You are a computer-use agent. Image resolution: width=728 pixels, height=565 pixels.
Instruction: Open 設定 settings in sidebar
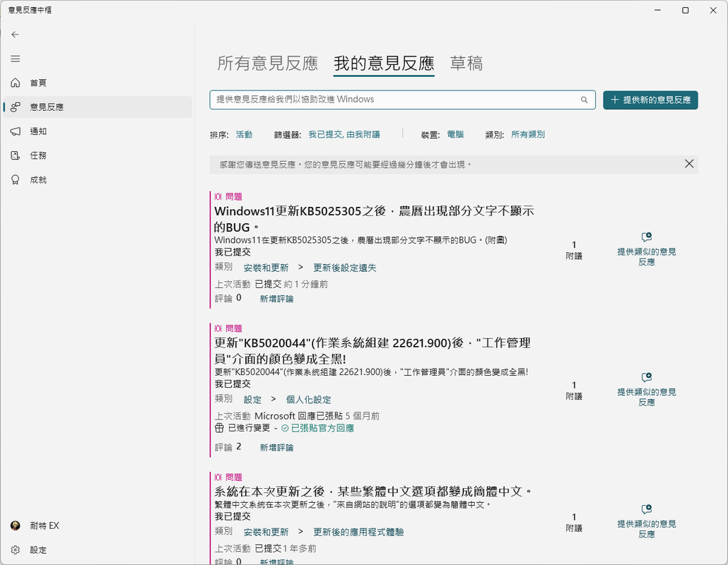(x=98, y=549)
